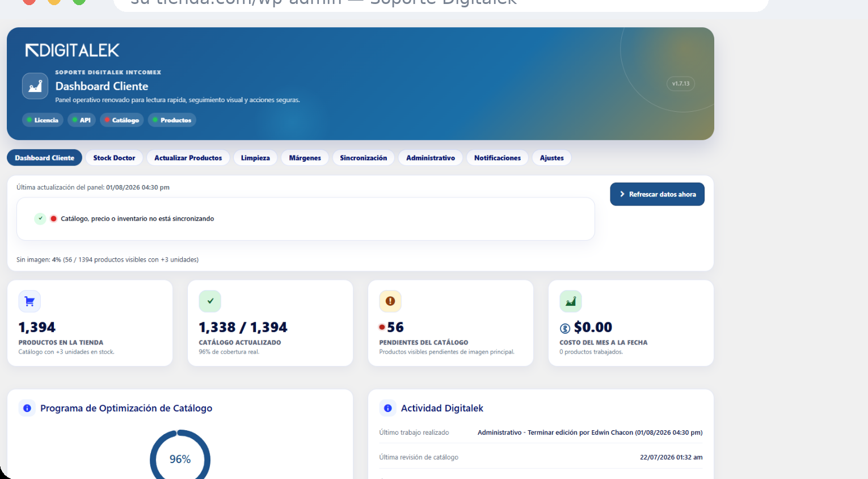Viewport: 868px width, 479px height.
Task: Click the v1.7.13 version badge
Action: coord(681,83)
